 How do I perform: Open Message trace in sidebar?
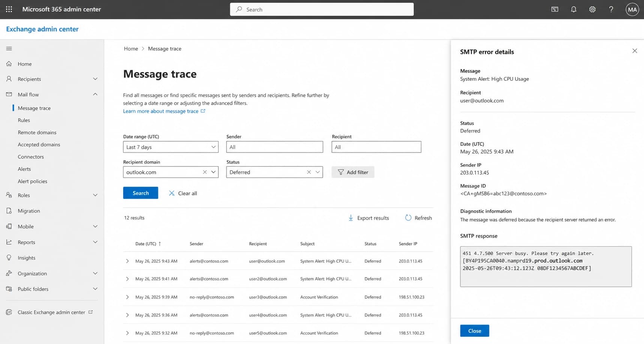pyautogui.click(x=34, y=108)
